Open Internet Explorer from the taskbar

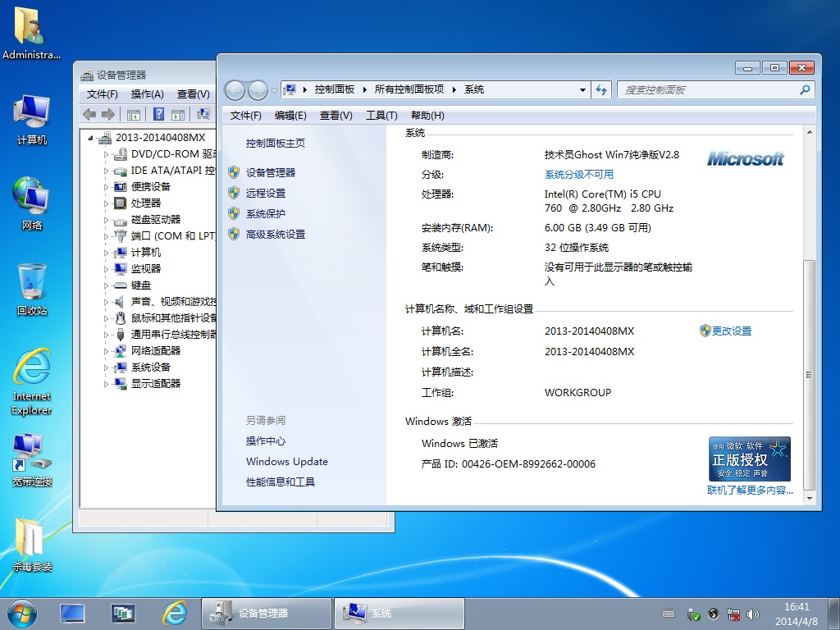[174, 613]
